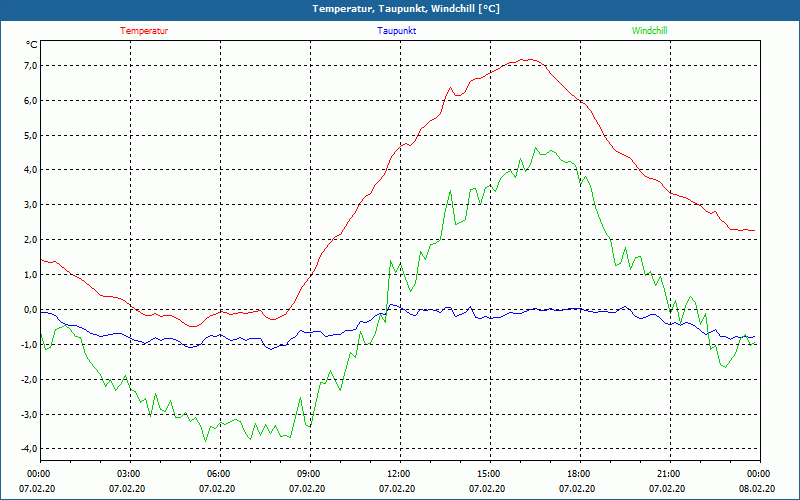The height and width of the screenshot is (500, 800).
Task: Click the 2,0 y-axis value
Action: point(31,240)
